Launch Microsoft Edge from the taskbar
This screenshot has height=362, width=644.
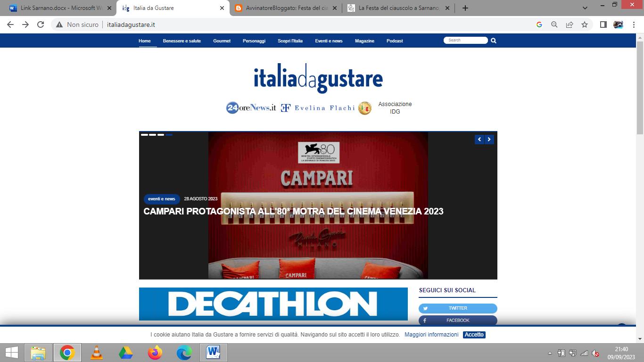(184, 353)
